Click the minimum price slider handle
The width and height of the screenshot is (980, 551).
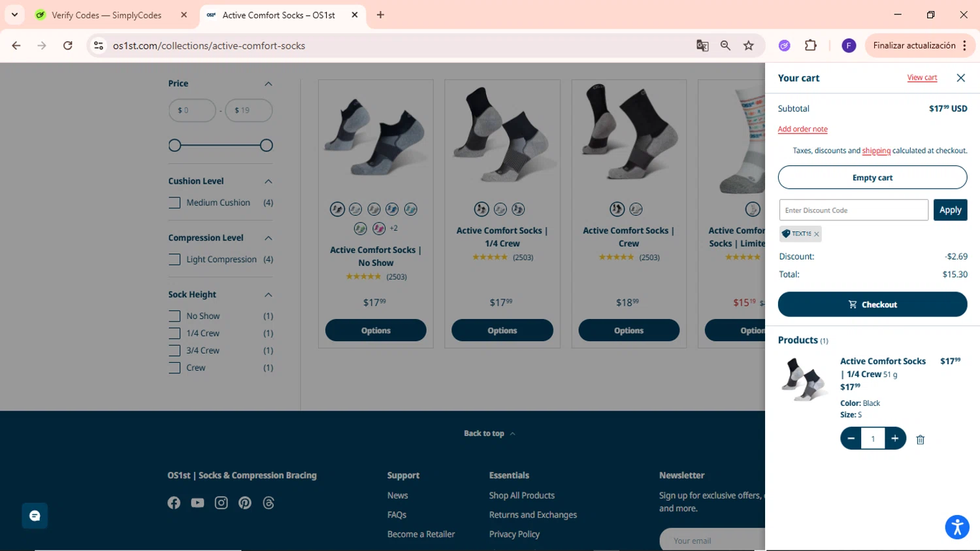click(174, 146)
